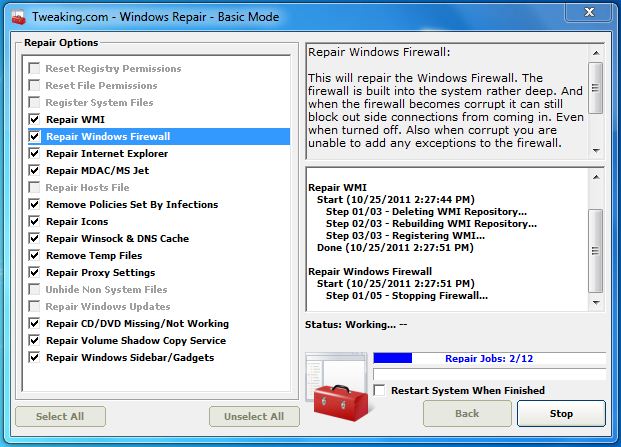
Task: Click the log panel scrollbar thumb
Action: tap(596, 251)
